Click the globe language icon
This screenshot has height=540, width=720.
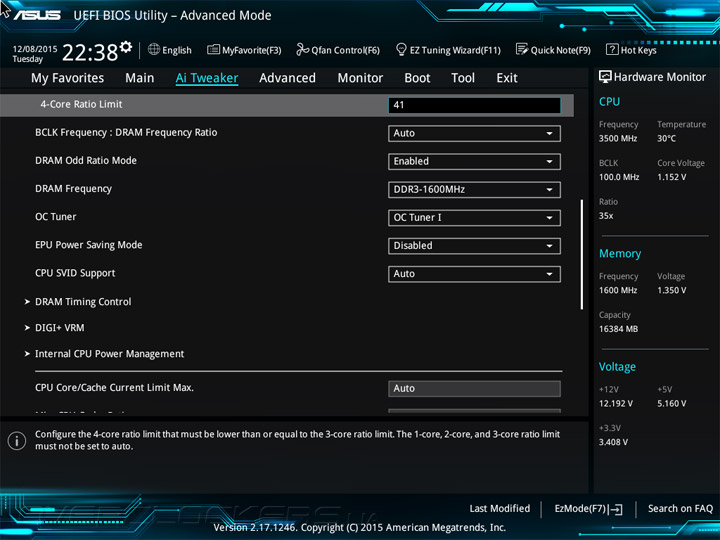(154, 49)
